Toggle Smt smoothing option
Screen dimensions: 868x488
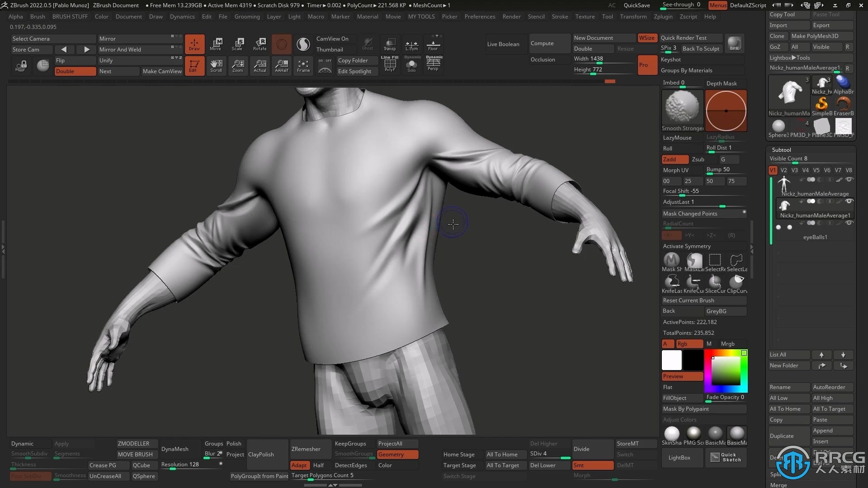(x=593, y=465)
